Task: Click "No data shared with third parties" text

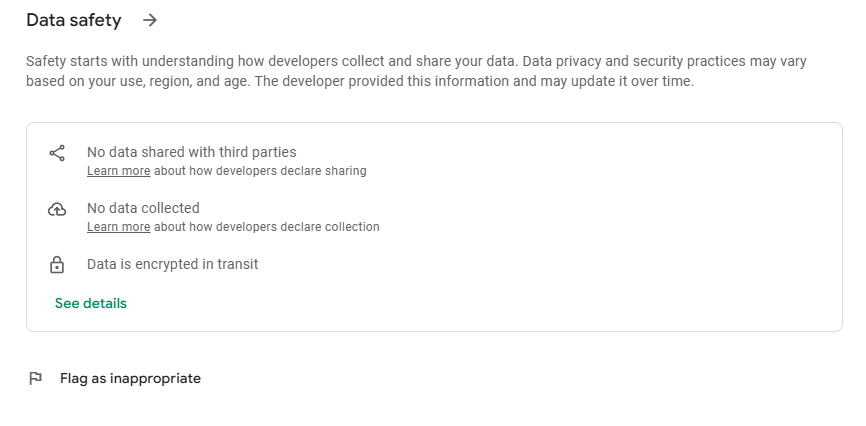Action: tap(192, 152)
